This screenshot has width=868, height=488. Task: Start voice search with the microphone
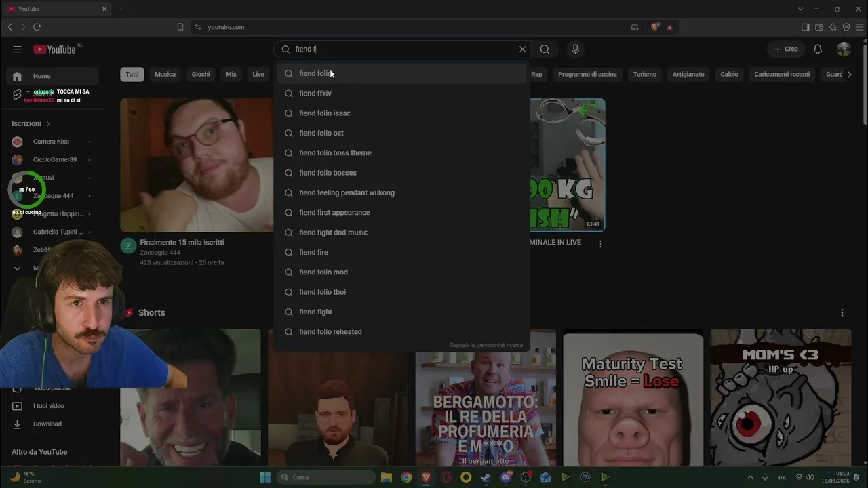[x=575, y=49]
